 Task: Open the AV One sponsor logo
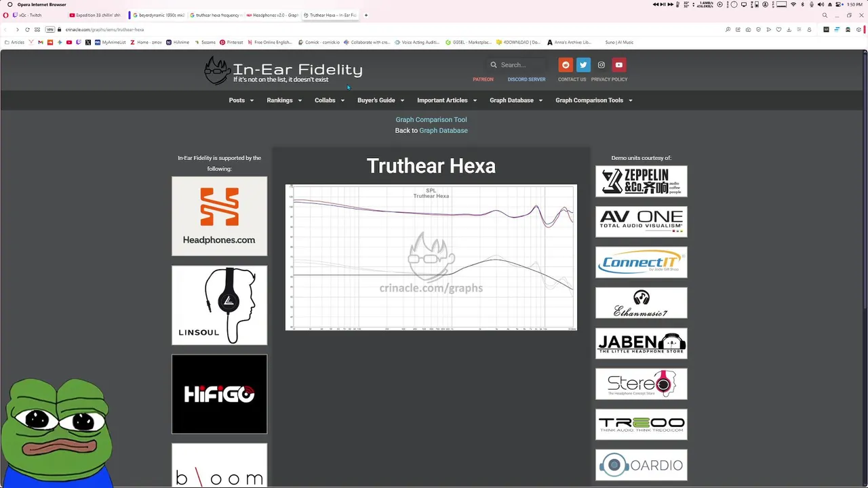coord(641,222)
